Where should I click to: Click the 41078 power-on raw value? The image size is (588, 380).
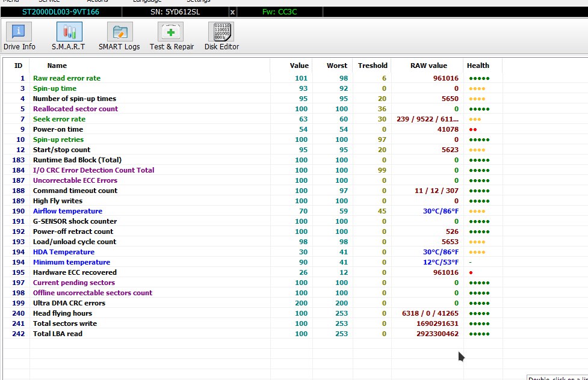(x=448, y=129)
